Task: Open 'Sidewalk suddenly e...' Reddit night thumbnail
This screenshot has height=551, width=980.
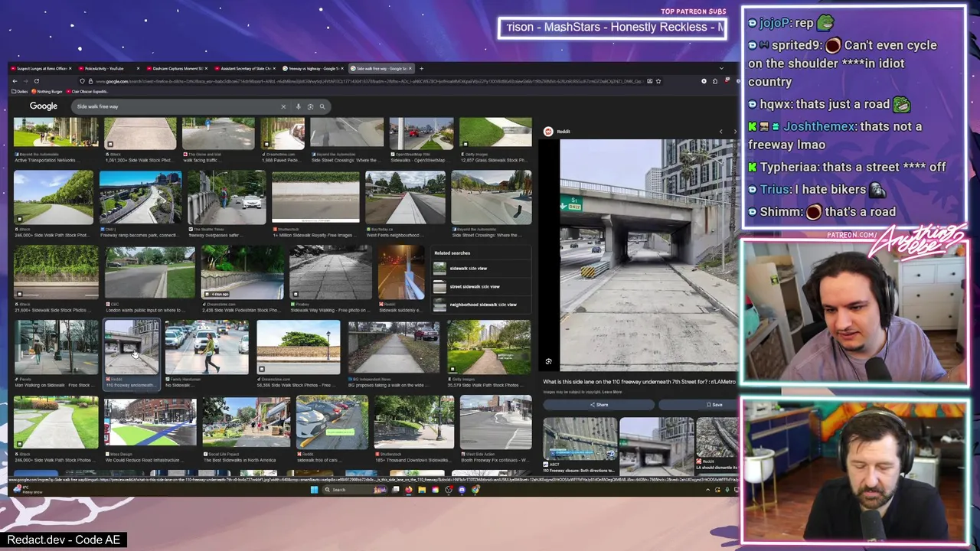Action: point(401,272)
